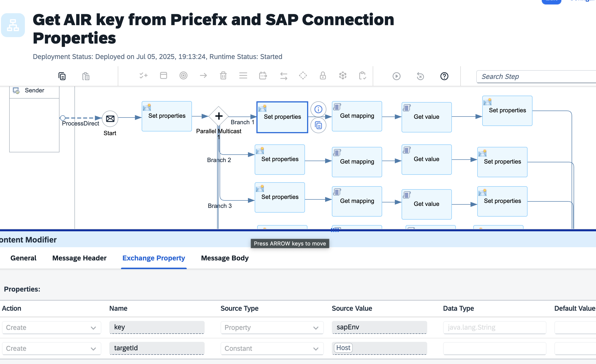Click the copy icon in toolbar
596x364 pixels.
pyautogui.click(x=62, y=76)
